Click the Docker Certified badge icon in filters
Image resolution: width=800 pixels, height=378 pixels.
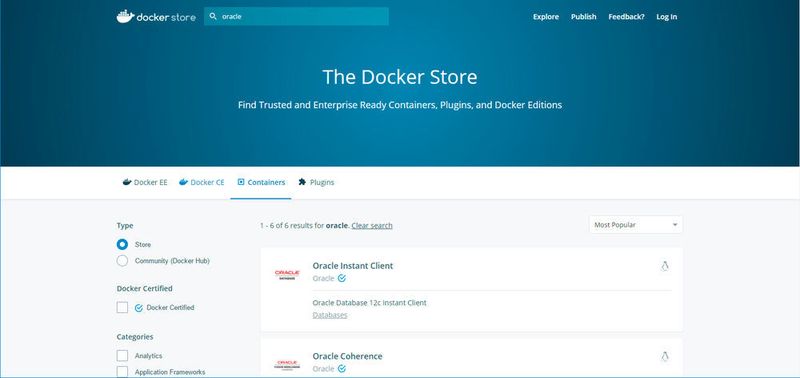tap(139, 308)
